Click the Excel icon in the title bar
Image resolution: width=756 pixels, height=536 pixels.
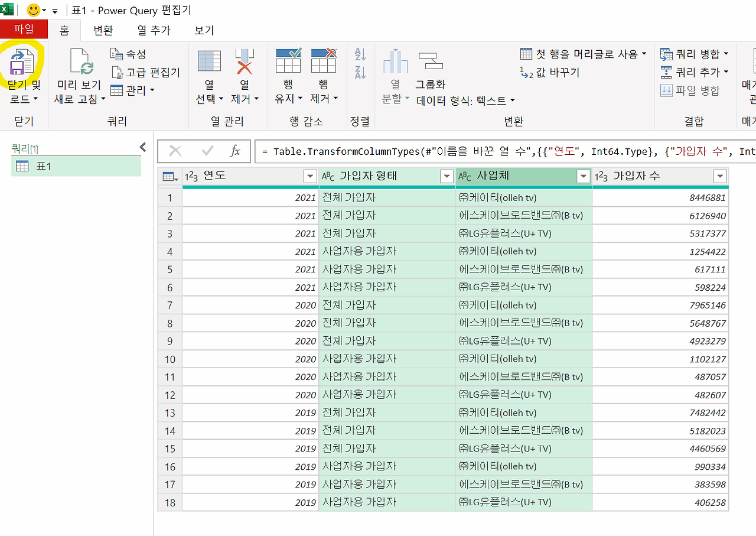pos(7,9)
